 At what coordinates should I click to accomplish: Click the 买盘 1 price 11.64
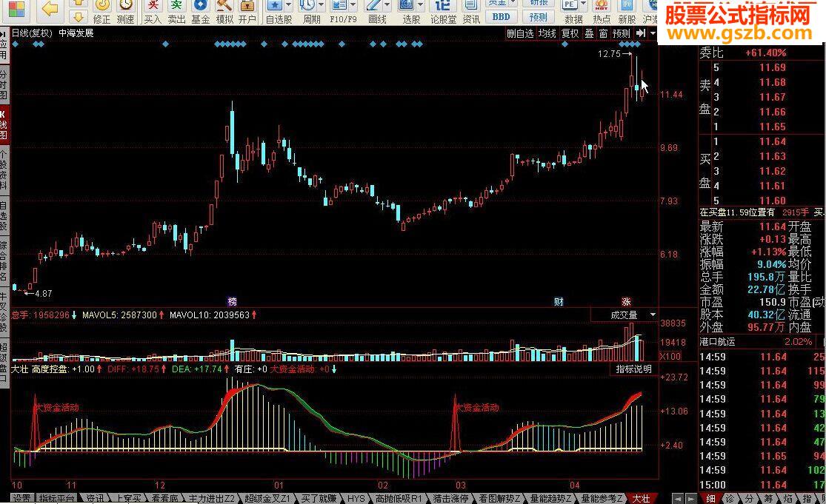coord(772,141)
